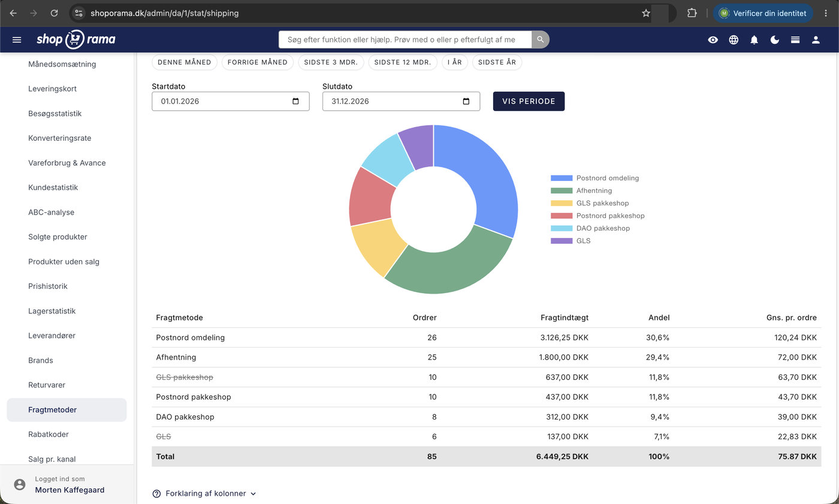Select SIDSTE 12 MDR. period chip
This screenshot has height=504, width=839.
coord(403,62)
